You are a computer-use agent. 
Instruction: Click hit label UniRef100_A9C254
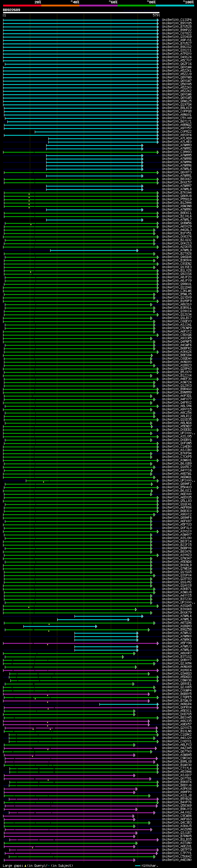tap(177, 413)
